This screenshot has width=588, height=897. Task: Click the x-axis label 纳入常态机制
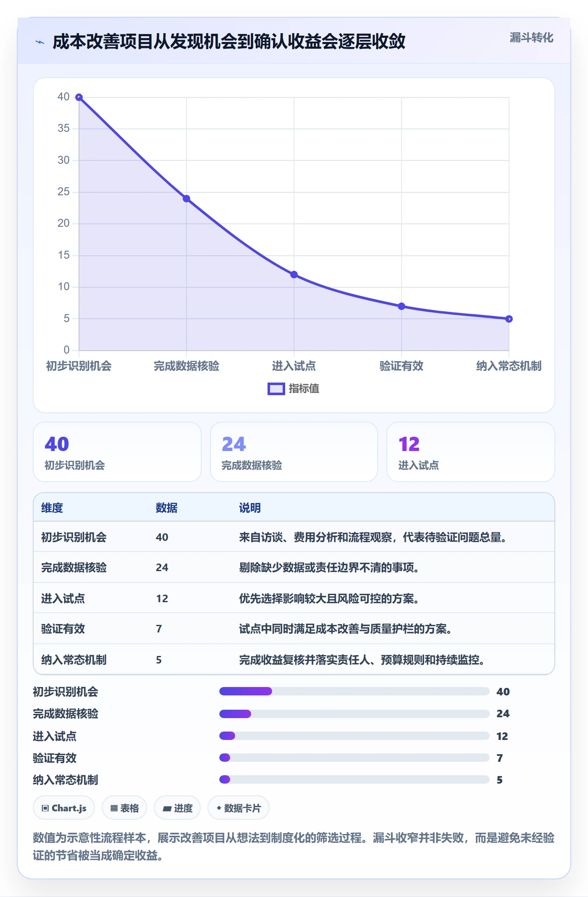click(x=509, y=366)
